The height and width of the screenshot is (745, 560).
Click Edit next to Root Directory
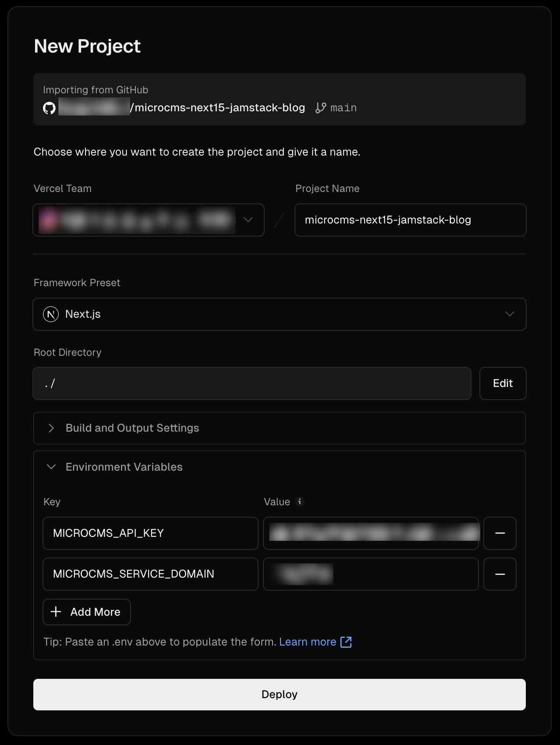(x=503, y=383)
